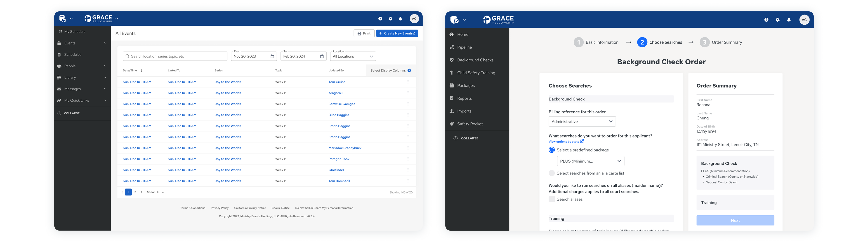Image resolution: width=868 pixels, height=242 pixels.
Task: Open the From date calendar icon
Action: tap(272, 56)
